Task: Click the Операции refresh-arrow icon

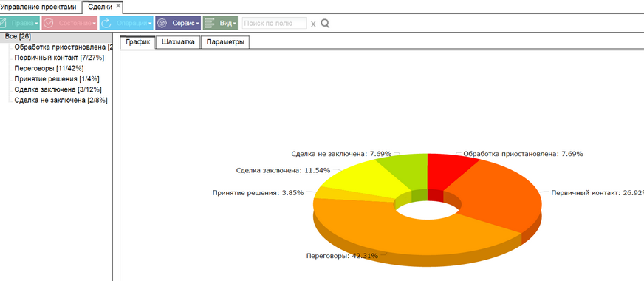Action: click(106, 23)
